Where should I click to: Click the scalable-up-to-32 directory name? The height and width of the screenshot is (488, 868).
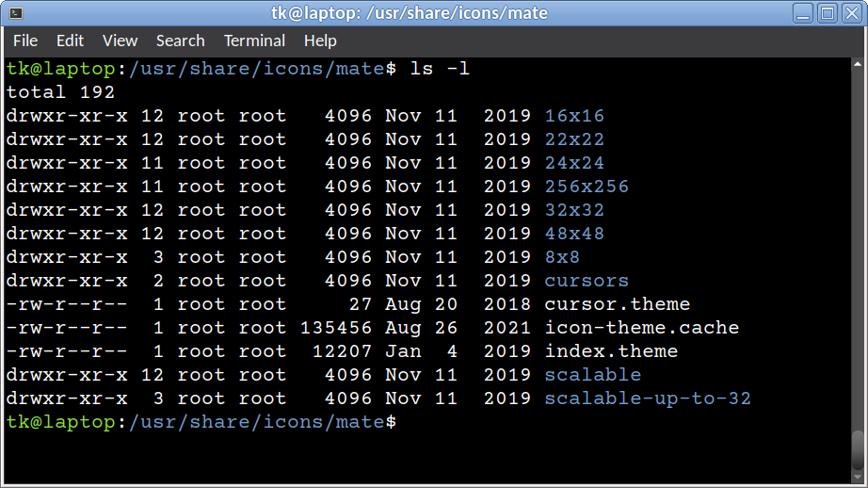tap(648, 399)
